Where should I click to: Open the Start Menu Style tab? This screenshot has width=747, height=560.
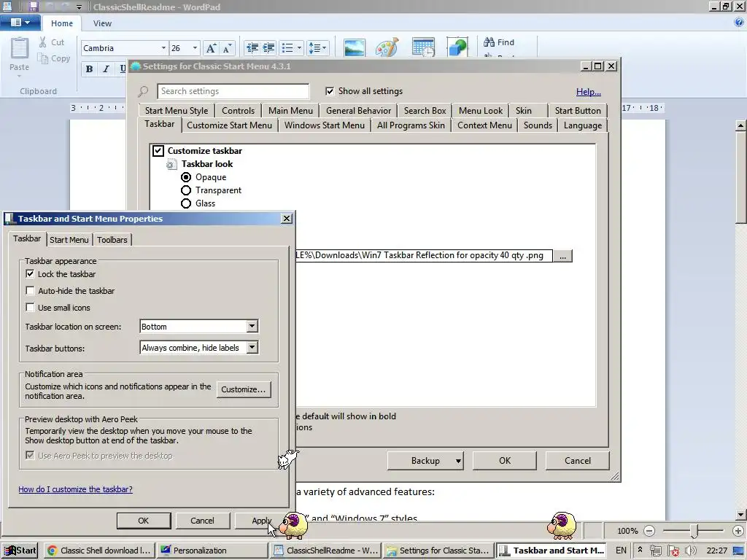point(177,111)
